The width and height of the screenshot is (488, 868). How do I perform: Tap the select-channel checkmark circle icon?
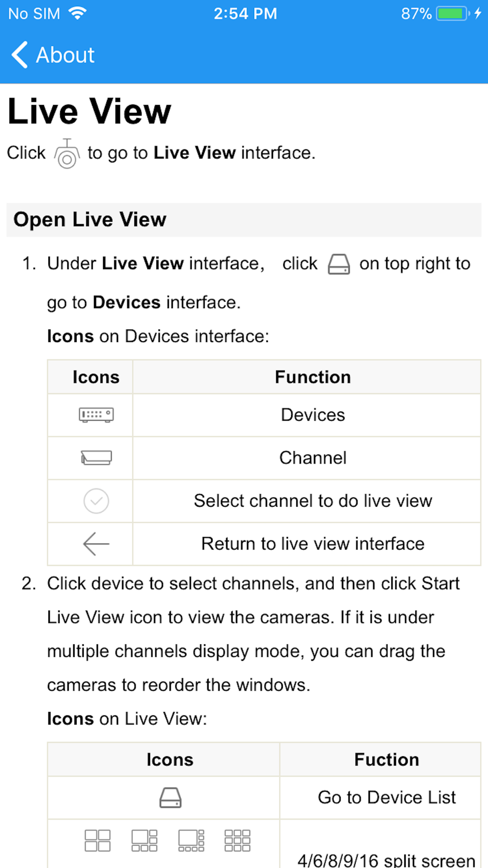[x=96, y=501]
